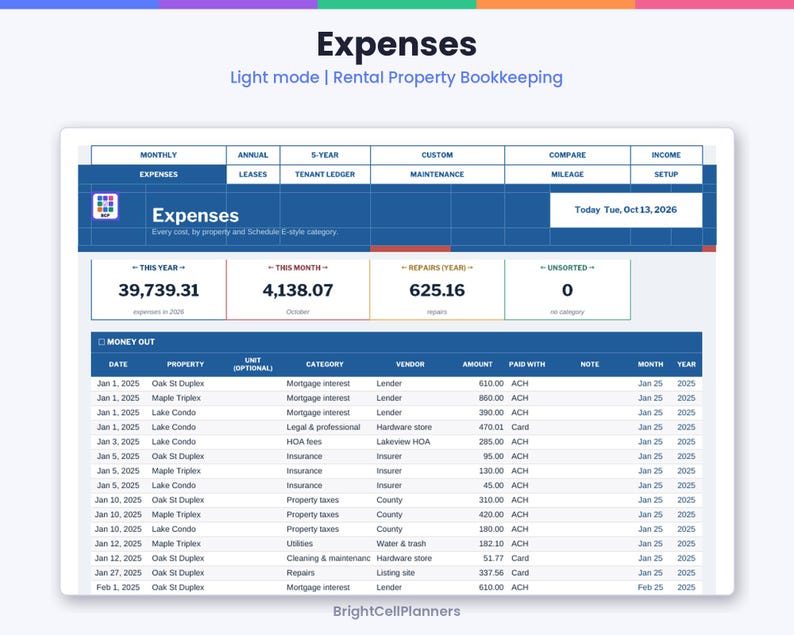Image resolution: width=794 pixels, height=635 pixels.
Task: Select the 51.77 amount cell
Action: (x=479, y=558)
